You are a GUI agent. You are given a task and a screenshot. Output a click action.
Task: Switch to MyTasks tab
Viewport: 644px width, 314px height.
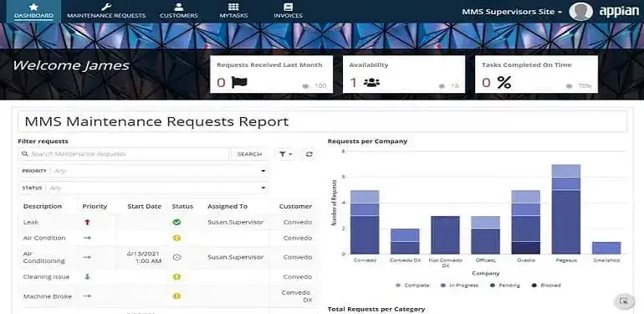pos(233,11)
